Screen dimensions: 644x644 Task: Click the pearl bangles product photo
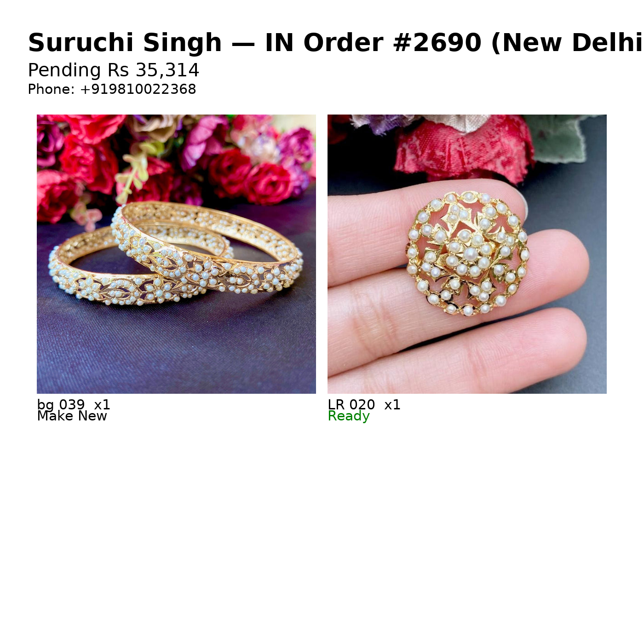tap(176, 254)
